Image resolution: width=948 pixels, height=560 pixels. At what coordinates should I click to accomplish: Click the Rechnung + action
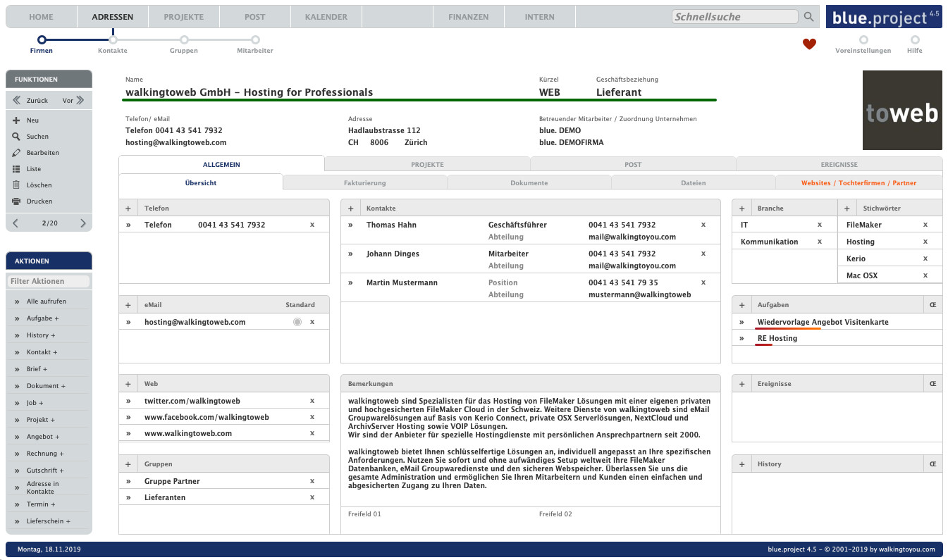click(x=45, y=454)
